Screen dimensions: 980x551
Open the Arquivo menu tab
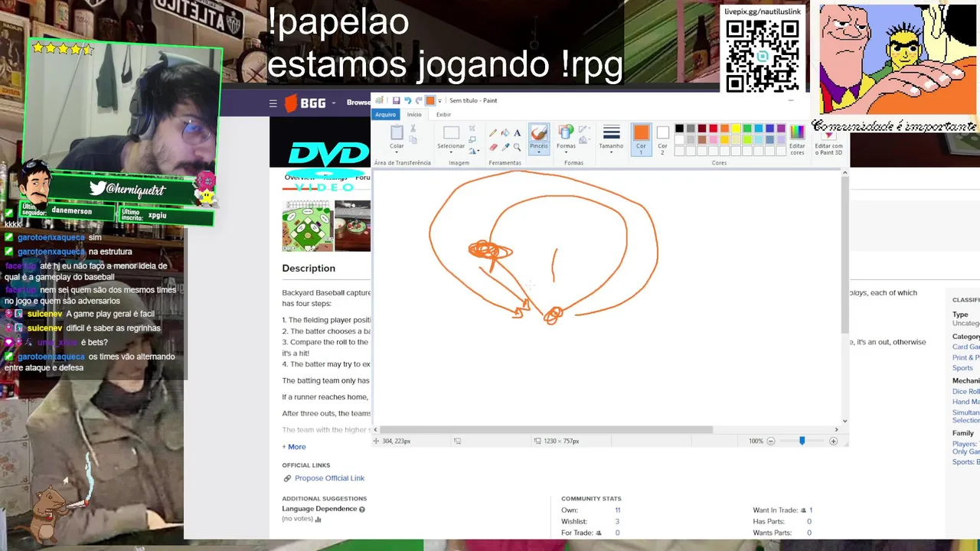385,115
